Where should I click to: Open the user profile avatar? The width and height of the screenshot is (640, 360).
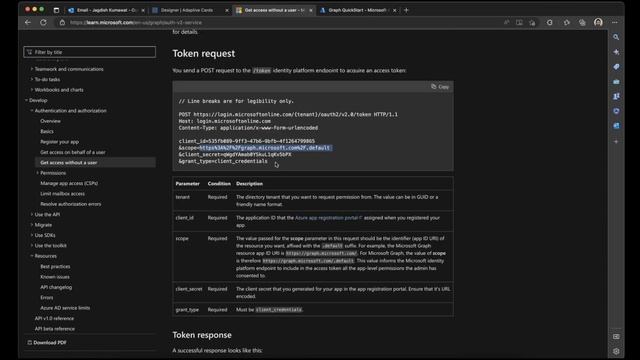pos(598,22)
